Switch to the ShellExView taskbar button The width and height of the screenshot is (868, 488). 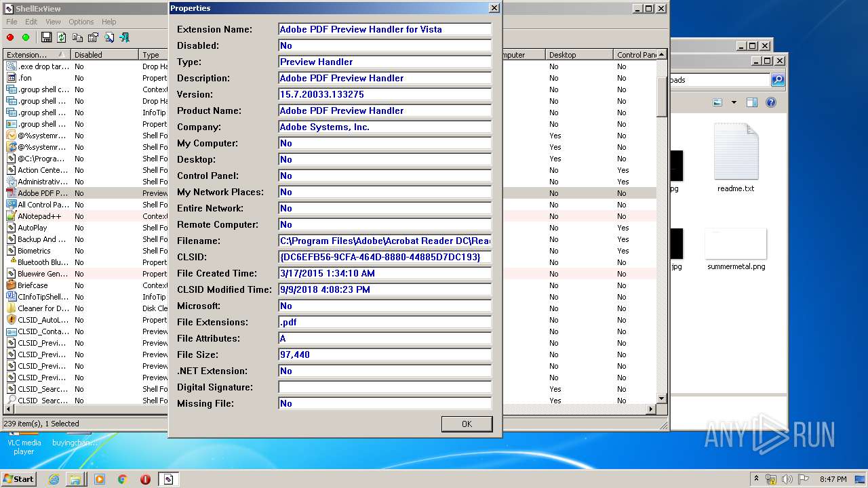[168, 479]
